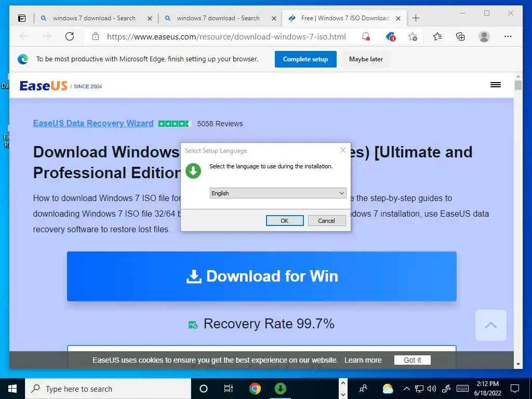Click the page vertical scrollbar thumb
The image size is (532, 399).
point(518,85)
